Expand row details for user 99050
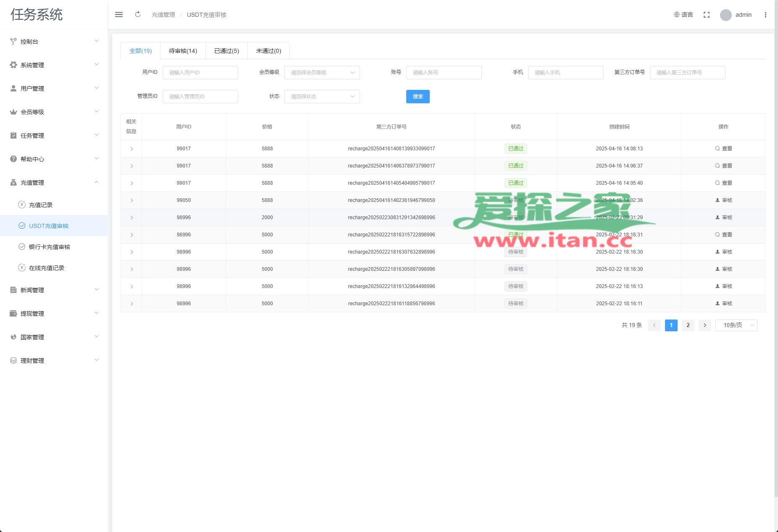Screen dimensions: 778x532 pos(131,201)
